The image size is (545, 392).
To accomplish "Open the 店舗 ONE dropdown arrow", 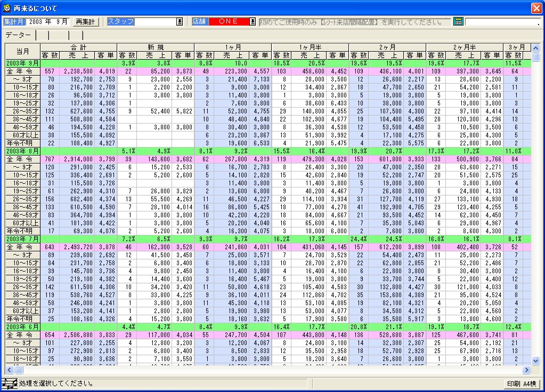I will pos(253,21).
